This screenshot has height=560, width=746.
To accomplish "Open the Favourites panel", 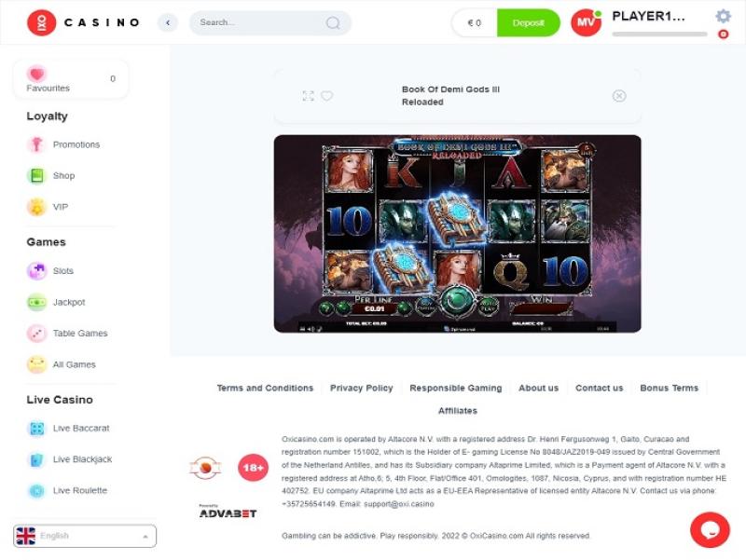I will (x=72, y=79).
